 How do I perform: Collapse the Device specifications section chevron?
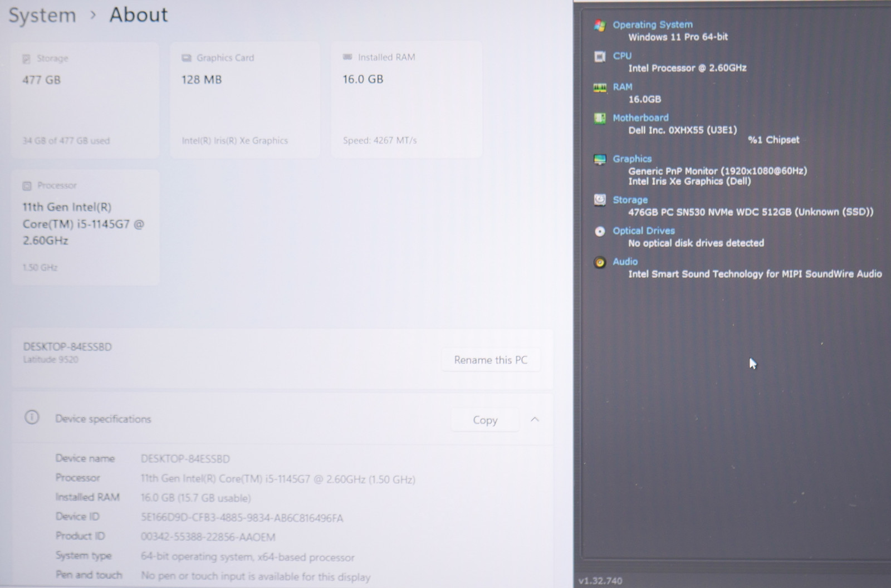(535, 419)
